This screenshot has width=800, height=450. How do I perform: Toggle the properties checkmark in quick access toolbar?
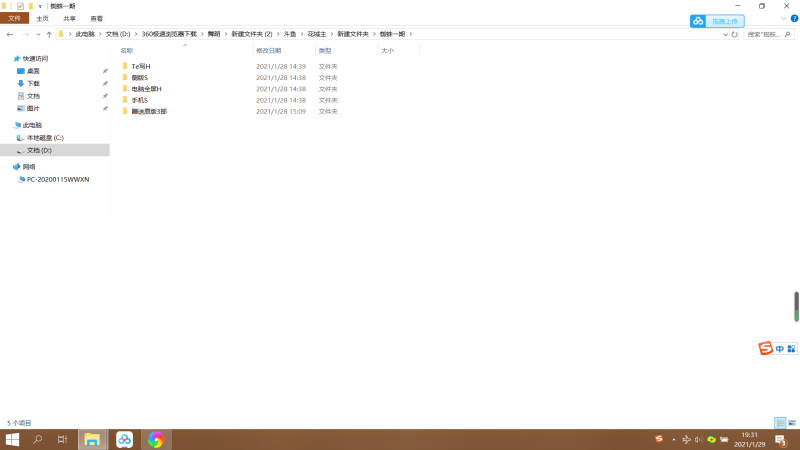[x=20, y=6]
